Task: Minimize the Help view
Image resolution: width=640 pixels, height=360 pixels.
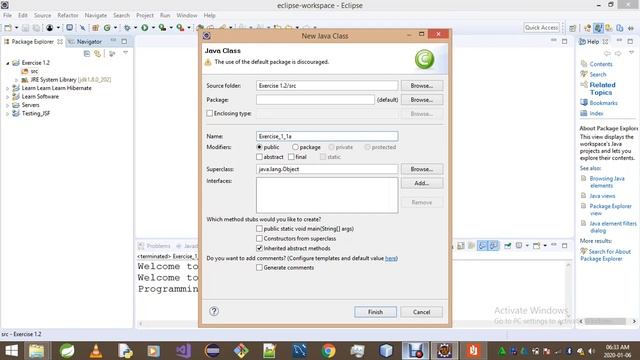Action: 619,41
